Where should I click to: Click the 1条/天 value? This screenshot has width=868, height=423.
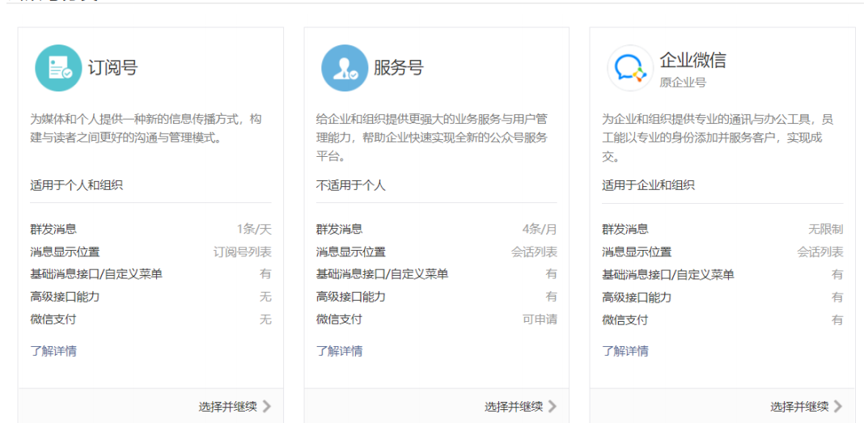pos(254,229)
